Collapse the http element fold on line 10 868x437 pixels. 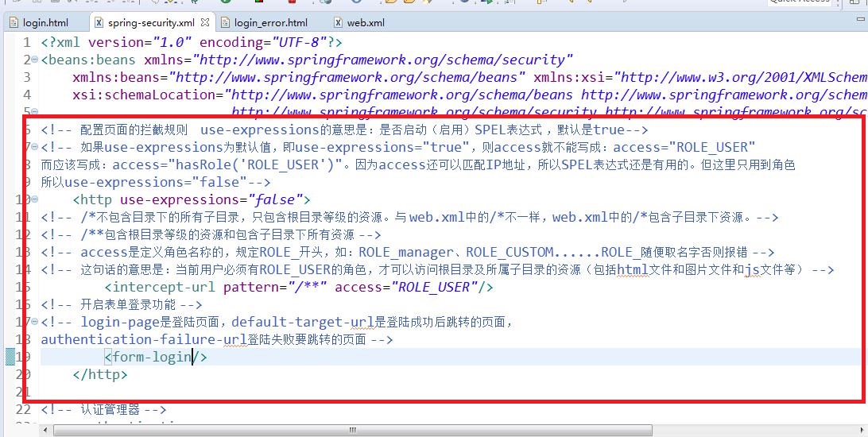click(35, 199)
